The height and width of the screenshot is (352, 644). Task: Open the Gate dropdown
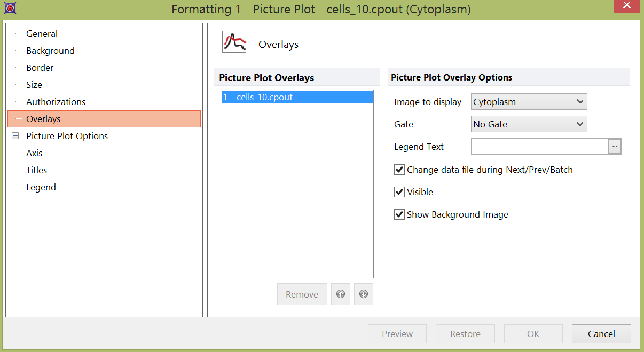[x=529, y=124]
